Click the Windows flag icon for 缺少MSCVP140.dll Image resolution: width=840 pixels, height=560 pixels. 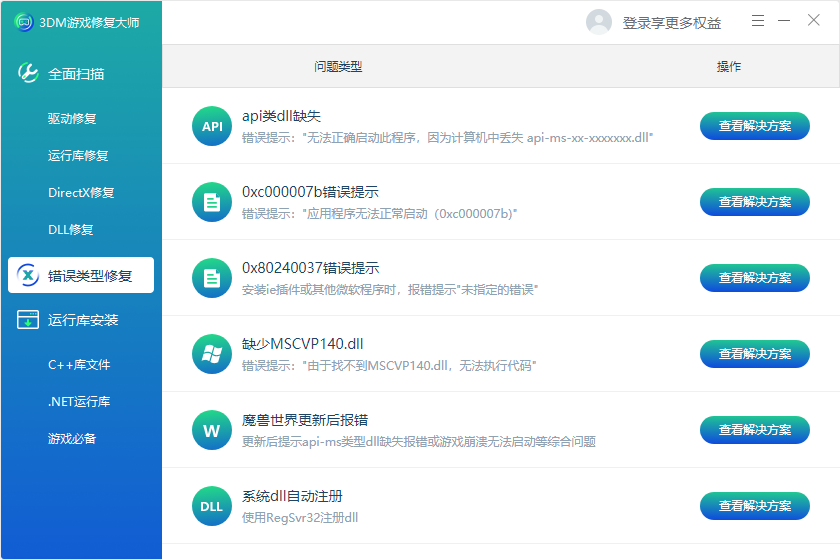pos(212,354)
